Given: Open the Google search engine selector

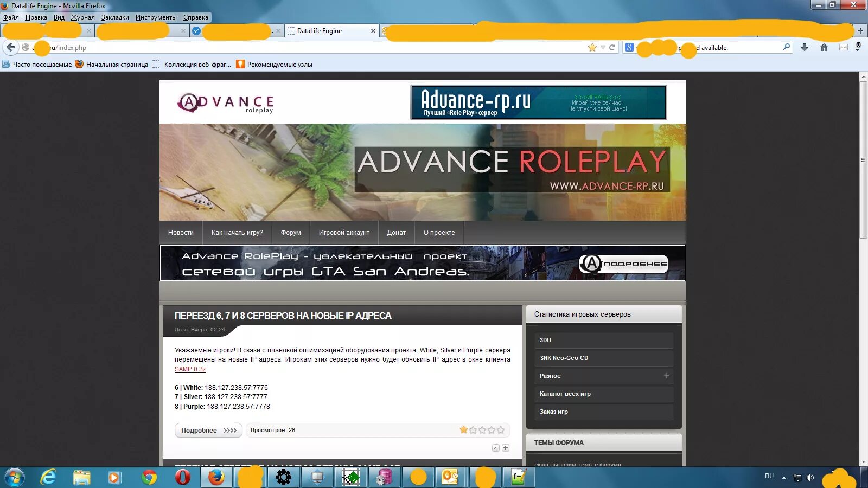Looking at the screenshot, I should point(629,47).
